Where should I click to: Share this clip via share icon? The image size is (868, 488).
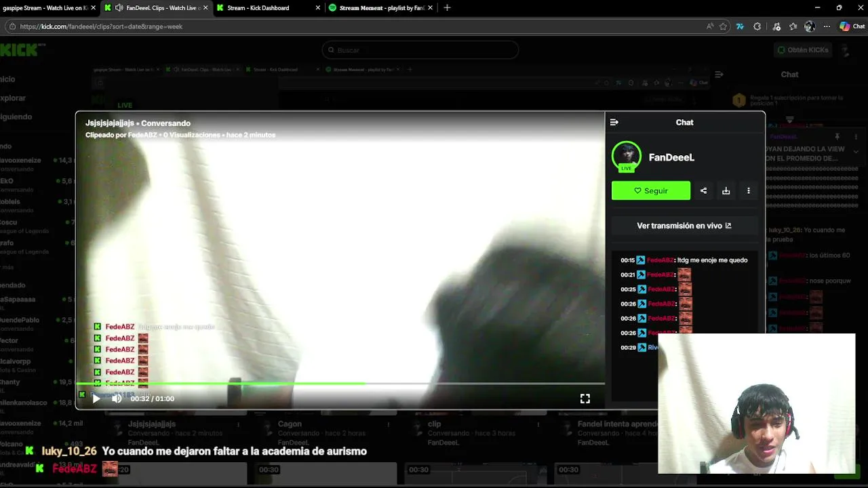click(x=703, y=190)
